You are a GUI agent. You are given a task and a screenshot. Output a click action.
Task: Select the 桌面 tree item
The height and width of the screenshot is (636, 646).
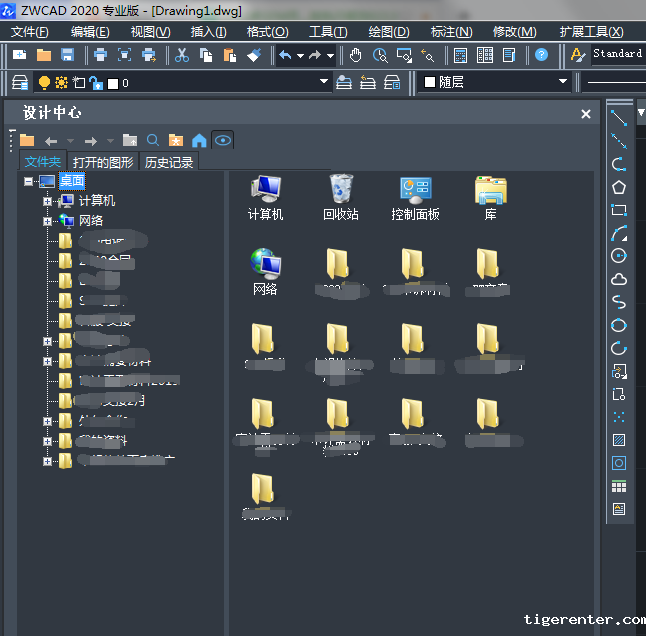click(72, 181)
